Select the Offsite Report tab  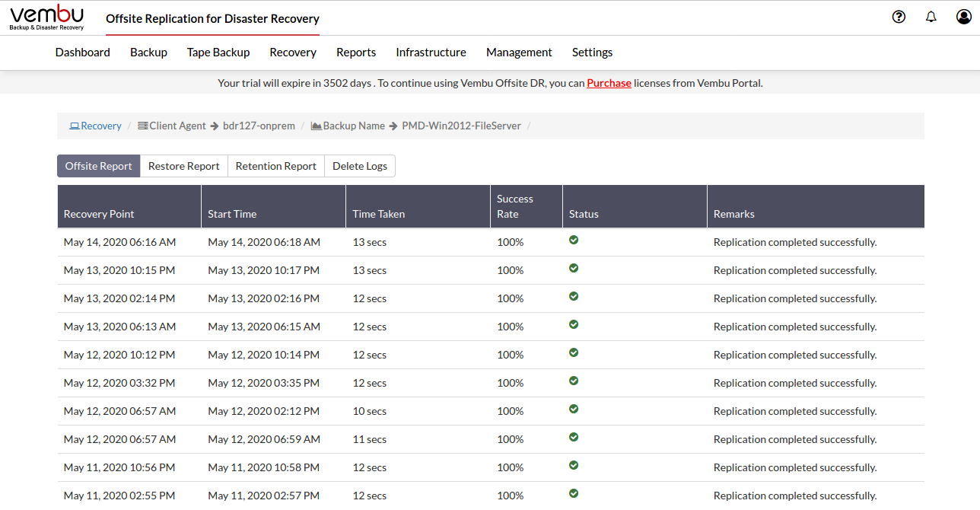point(99,166)
